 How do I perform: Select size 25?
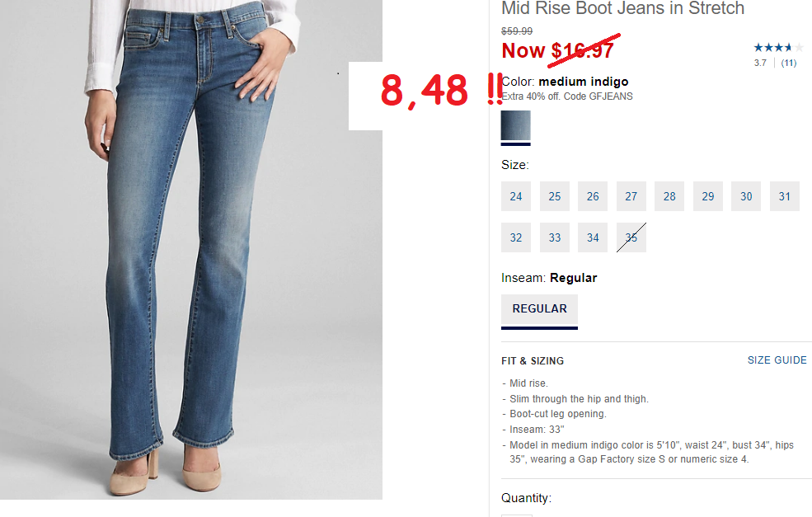click(555, 196)
